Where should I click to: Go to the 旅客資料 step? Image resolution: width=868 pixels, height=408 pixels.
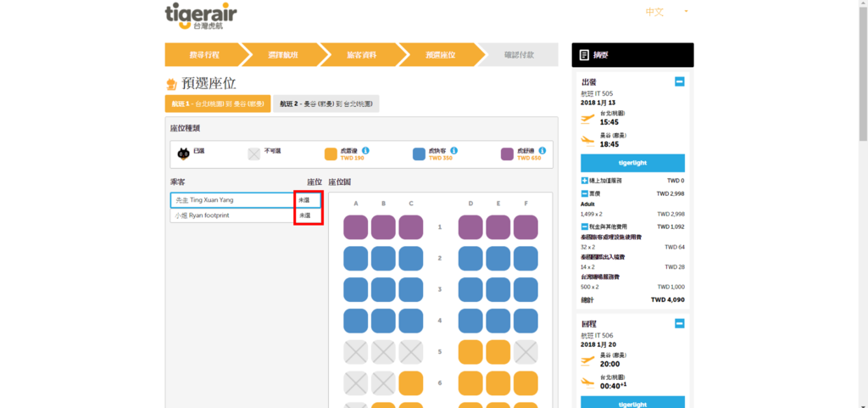[361, 55]
